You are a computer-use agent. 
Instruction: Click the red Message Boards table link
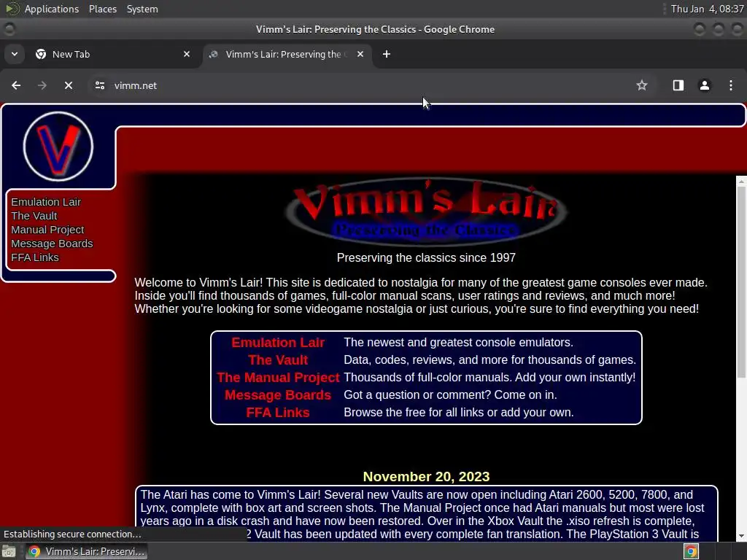(278, 395)
